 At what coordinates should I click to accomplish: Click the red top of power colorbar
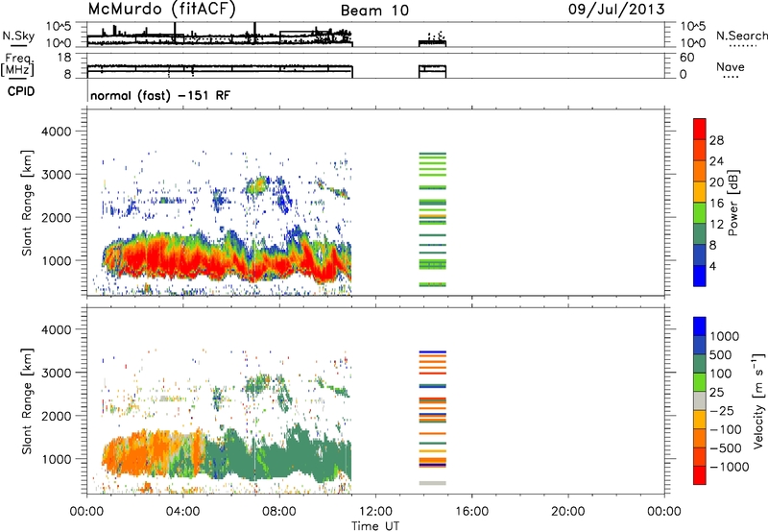(700, 129)
